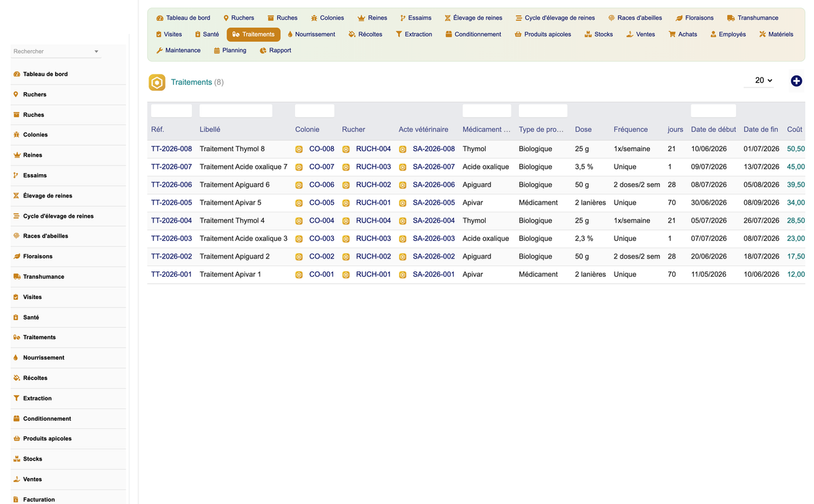Image resolution: width=814 pixels, height=504 pixels.
Task: Open veterinary act SA-2026-002
Action: (x=433, y=256)
